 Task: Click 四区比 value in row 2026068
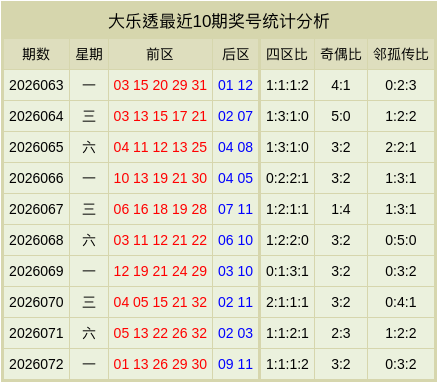point(287,240)
